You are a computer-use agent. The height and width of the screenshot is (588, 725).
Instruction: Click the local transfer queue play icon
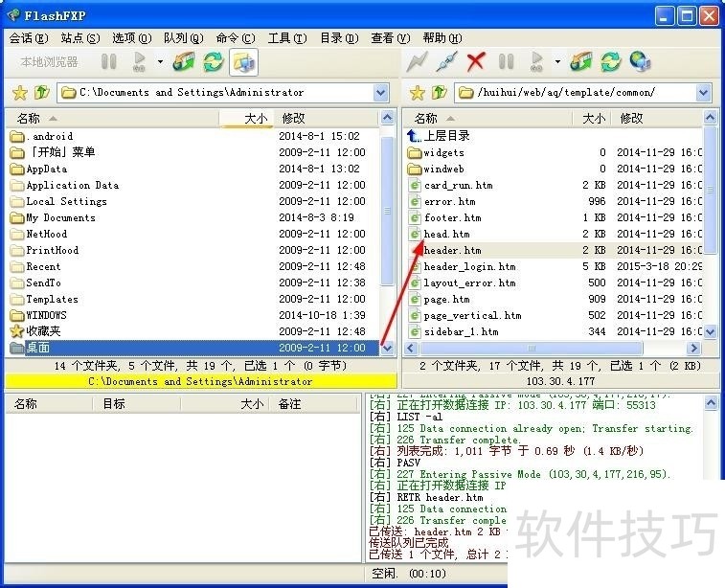coord(139,61)
